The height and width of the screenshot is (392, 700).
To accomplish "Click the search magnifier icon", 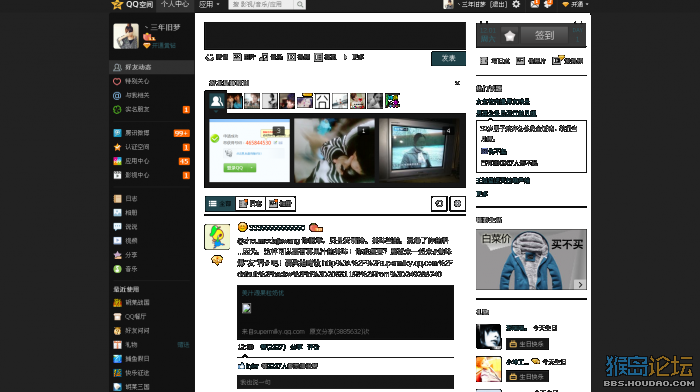I will 300,4.
